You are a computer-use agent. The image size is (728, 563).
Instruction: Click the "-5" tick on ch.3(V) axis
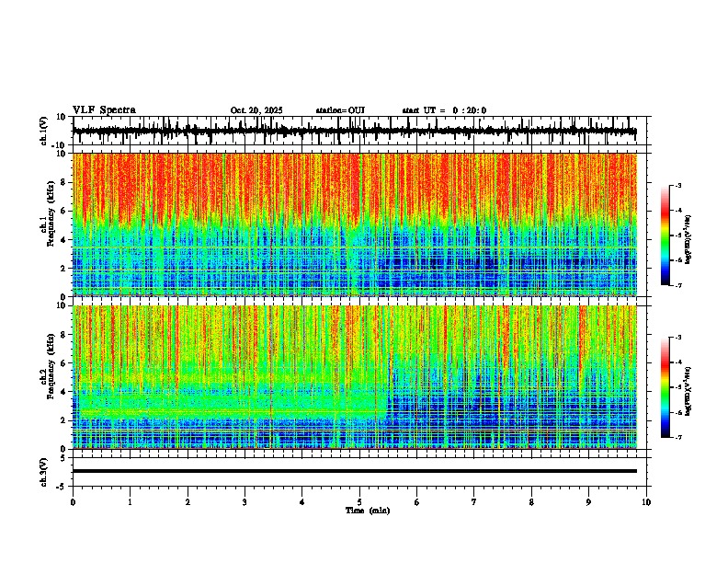click(x=63, y=487)
